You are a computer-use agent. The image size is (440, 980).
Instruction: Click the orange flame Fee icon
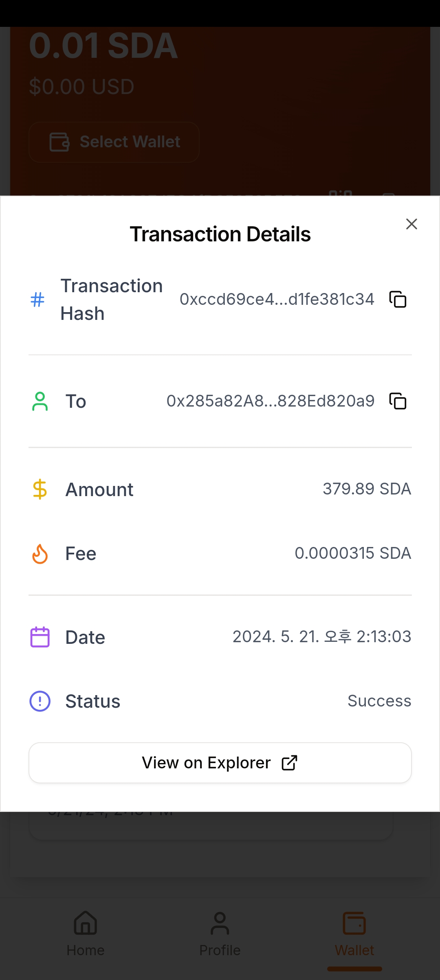40,554
